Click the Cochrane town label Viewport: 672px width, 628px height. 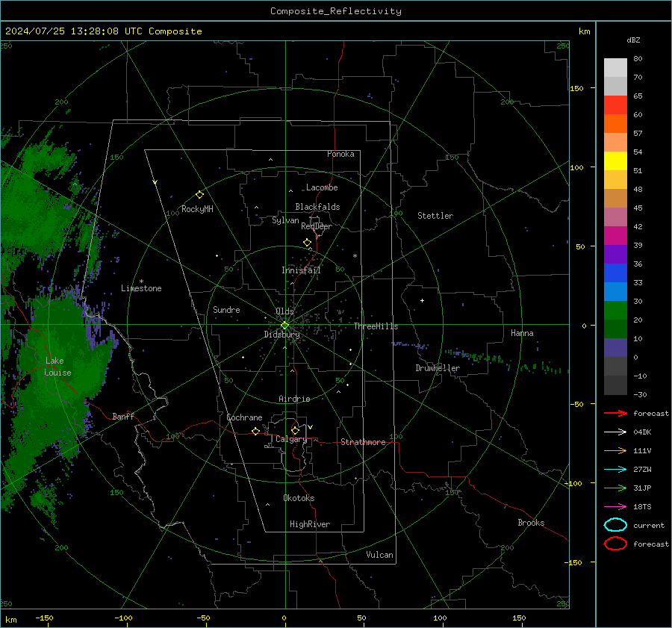(x=244, y=417)
